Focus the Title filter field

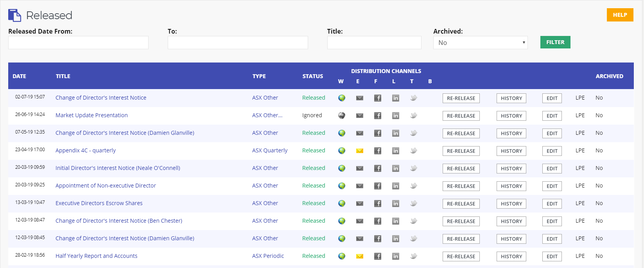(x=374, y=43)
